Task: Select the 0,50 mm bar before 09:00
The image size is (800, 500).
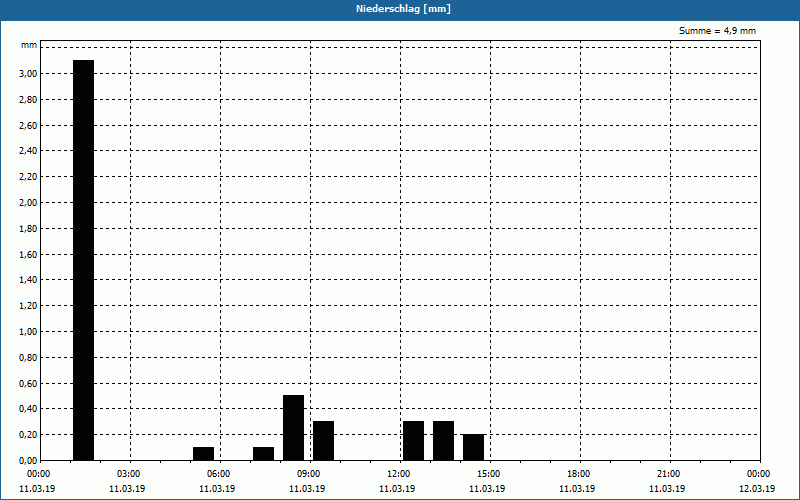Action: [x=293, y=428]
